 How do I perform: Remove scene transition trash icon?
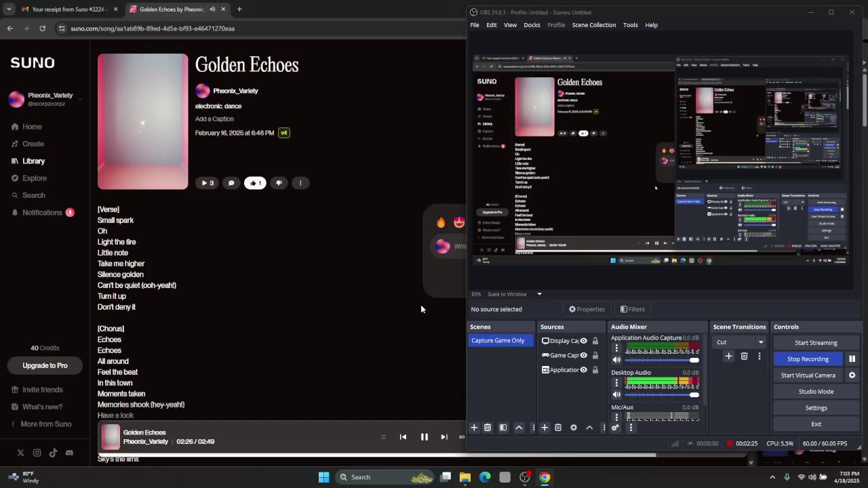[x=744, y=356]
